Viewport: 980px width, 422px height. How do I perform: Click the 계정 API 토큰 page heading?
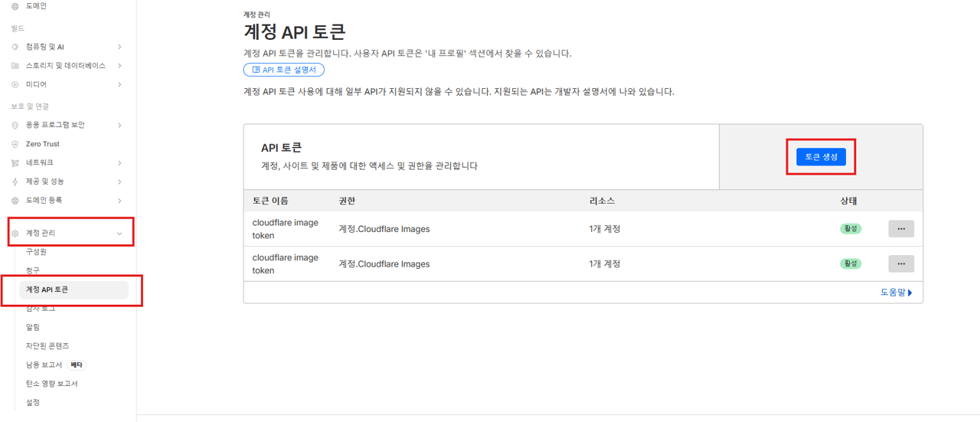pyautogui.click(x=295, y=32)
